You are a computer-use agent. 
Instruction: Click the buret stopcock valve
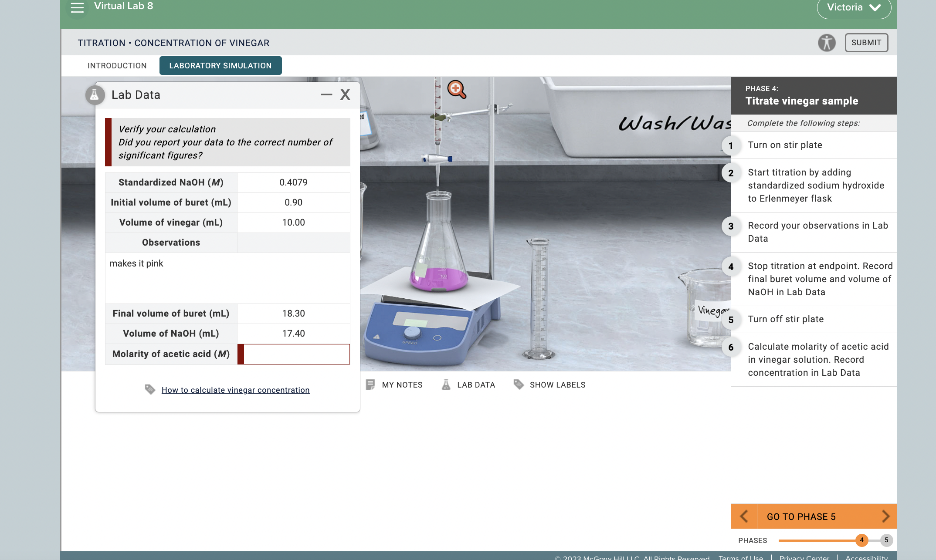pyautogui.click(x=437, y=159)
